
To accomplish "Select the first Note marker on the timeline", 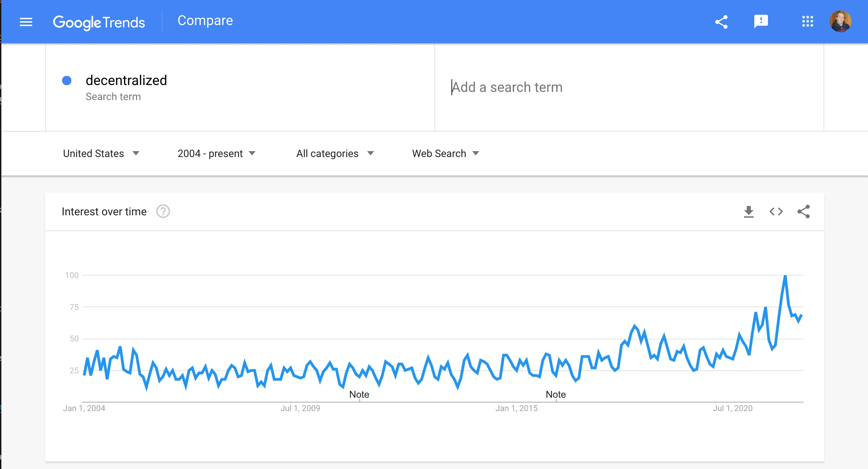I will [359, 394].
